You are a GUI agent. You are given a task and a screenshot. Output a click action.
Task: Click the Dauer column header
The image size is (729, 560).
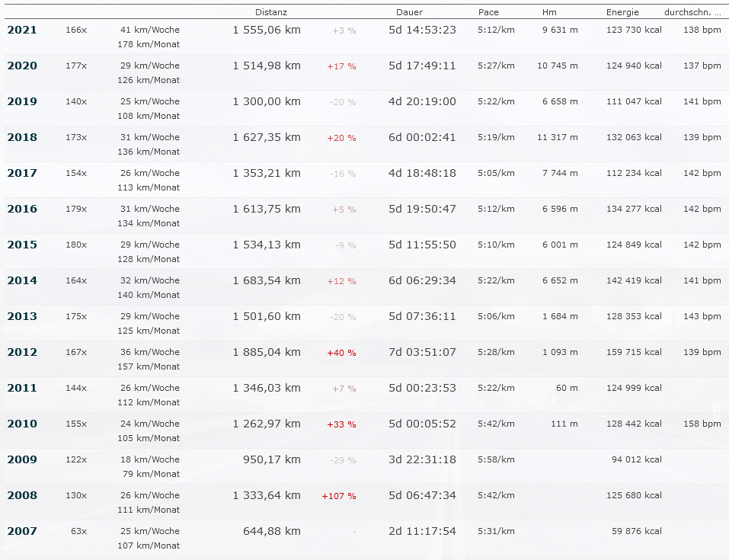click(409, 12)
